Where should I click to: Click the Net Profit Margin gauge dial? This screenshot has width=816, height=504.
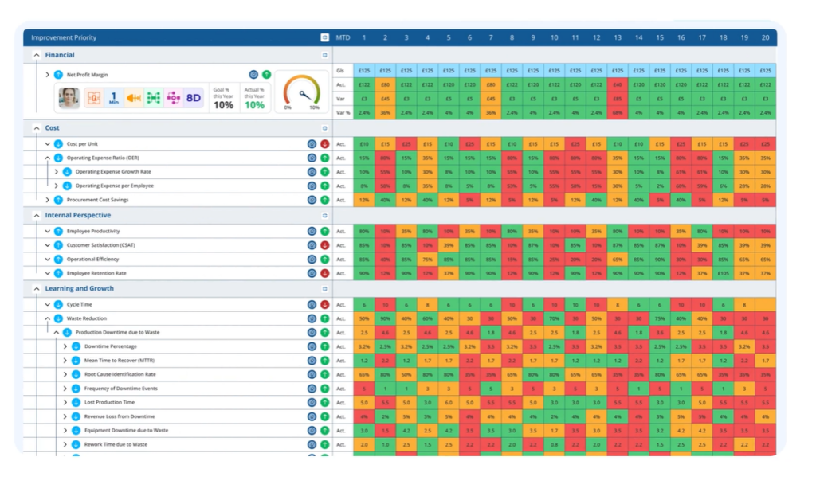click(x=302, y=92)
